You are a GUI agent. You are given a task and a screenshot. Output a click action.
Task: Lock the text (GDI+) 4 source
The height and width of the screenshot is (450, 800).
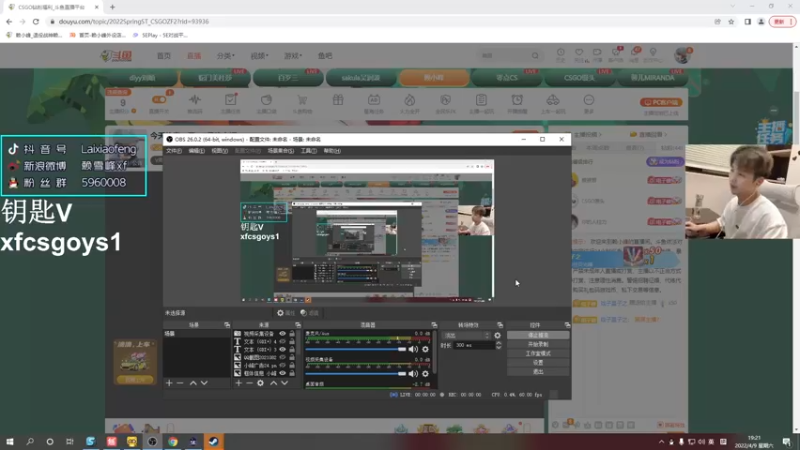pos(292,342)
